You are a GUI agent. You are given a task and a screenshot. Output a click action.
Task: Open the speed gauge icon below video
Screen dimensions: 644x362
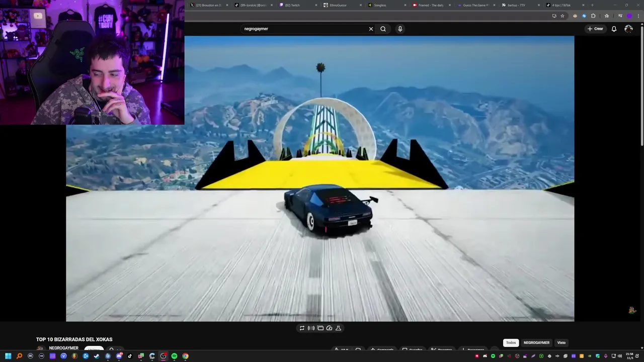(x=329, y=328)
